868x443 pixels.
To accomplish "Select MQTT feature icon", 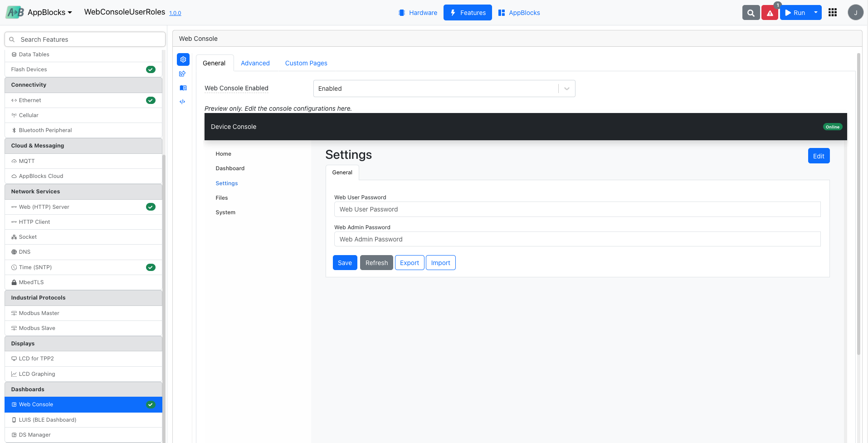I will click(14, 161).
